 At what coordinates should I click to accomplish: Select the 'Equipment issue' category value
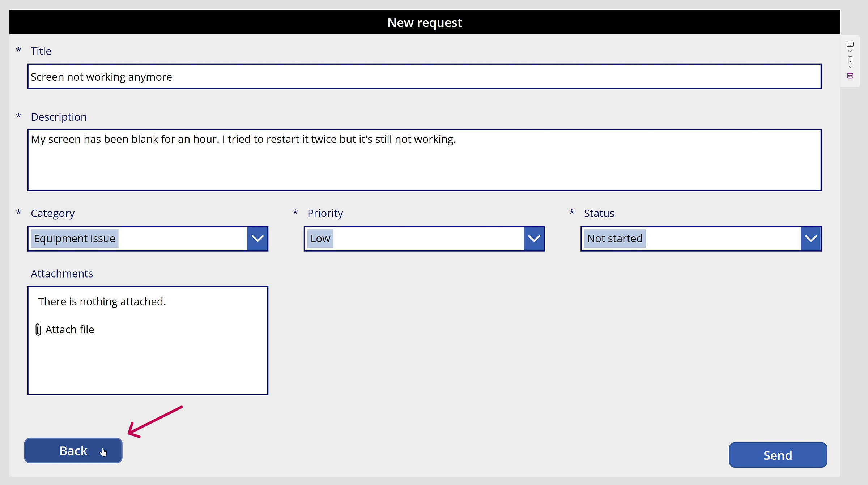pyautogui.click(x=75, y=239)
